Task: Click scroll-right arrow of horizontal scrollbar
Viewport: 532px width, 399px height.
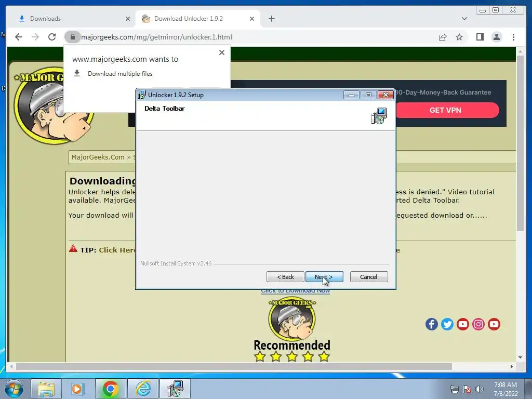Action: point(512,366)
